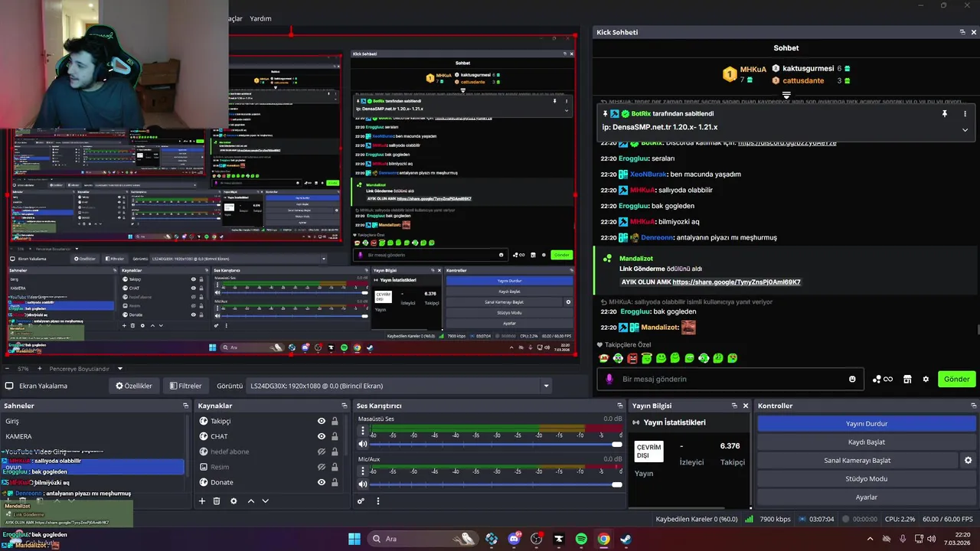Open advanced audio properties with the gears icon
This screenshot has width=980, height=551.
click(x=361, y=501)
